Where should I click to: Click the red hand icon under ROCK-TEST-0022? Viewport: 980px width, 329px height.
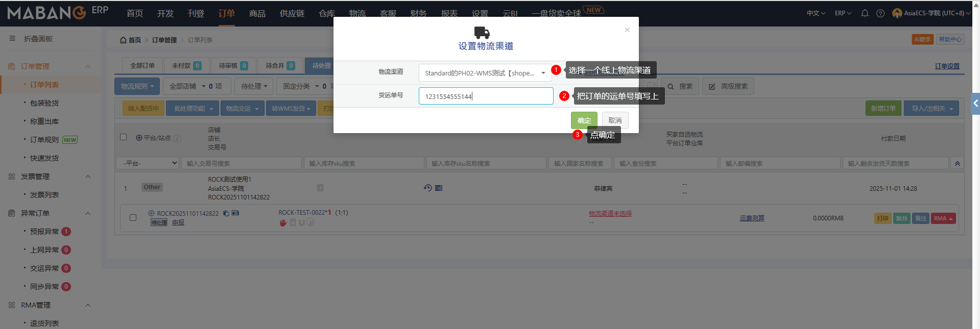(283, 222)
